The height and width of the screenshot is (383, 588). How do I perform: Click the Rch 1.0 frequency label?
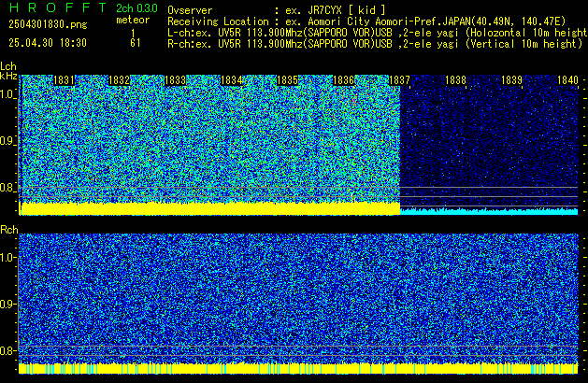click(7, 258)
